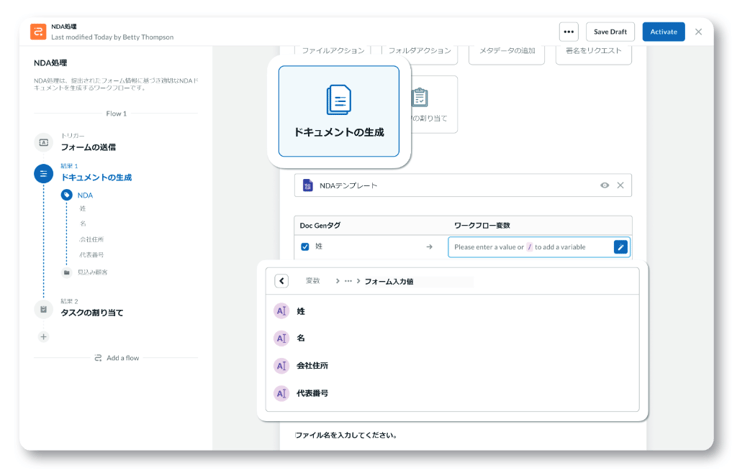The width and height of the screenshot is (750, 470).
Task: Go back with variable picker chevron
Action: click(x=282, y=281)
